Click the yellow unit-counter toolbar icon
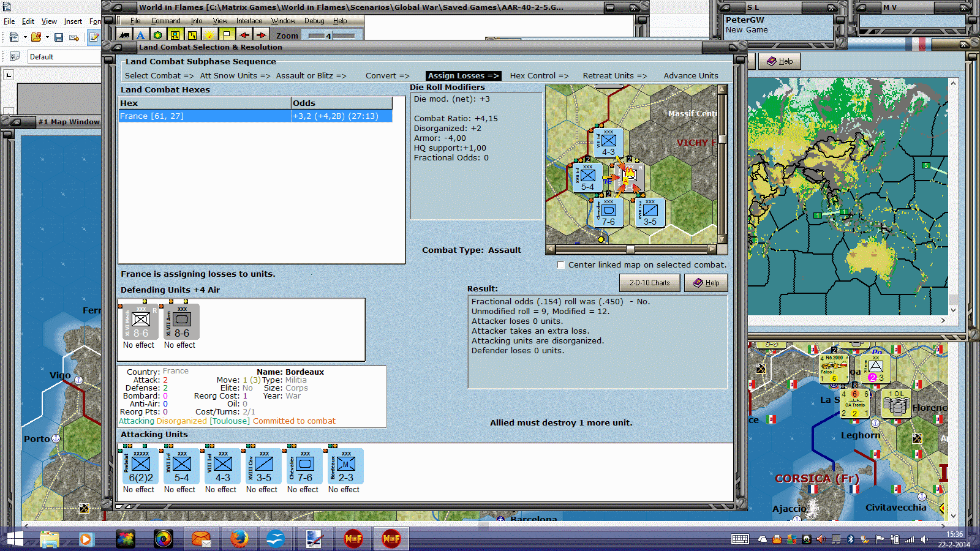Image resolution: width=980 pixels, height=551 pixels. [175, 35]
